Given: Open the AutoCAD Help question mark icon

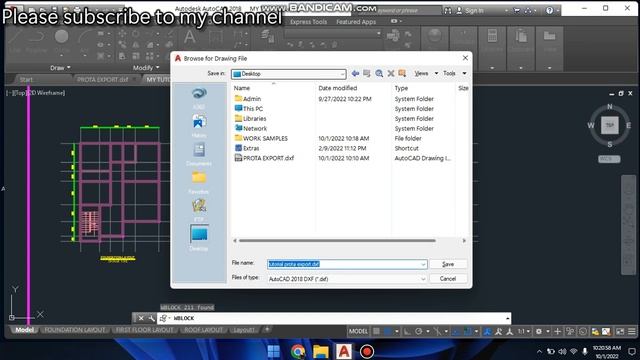Looking at the screenshot, I should pos(549,11).
